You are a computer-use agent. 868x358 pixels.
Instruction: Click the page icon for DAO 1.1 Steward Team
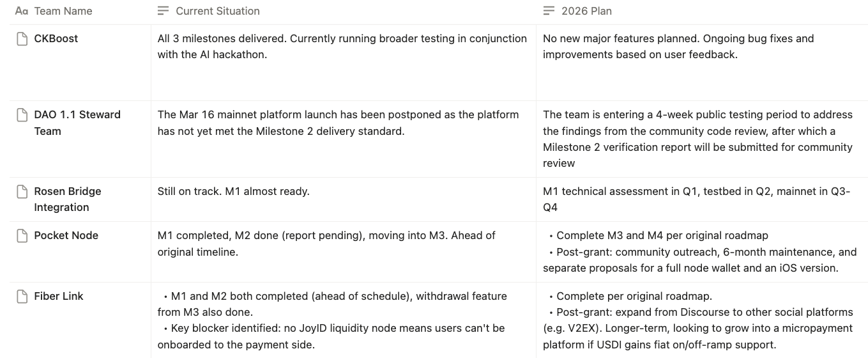(22, 115)
